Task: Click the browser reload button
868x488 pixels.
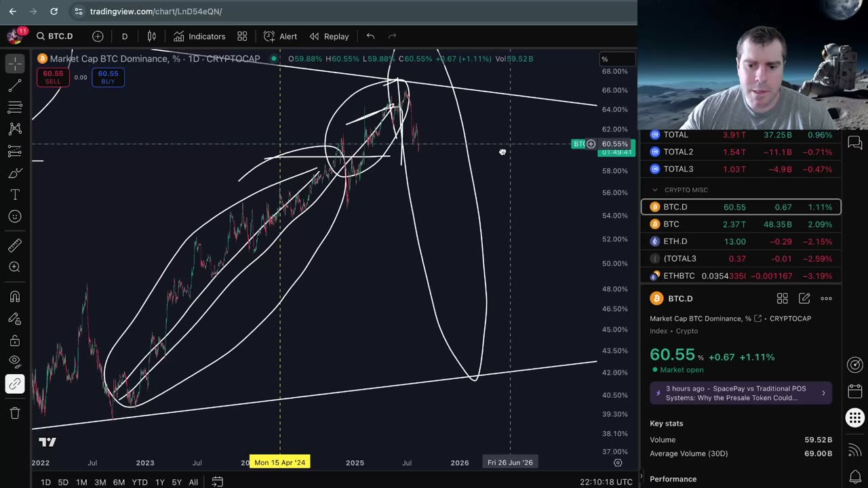Action: tap(54, 12)
